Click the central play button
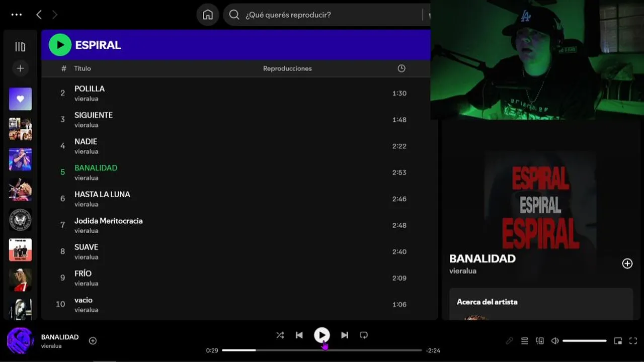644x362 pixels. 322,335
